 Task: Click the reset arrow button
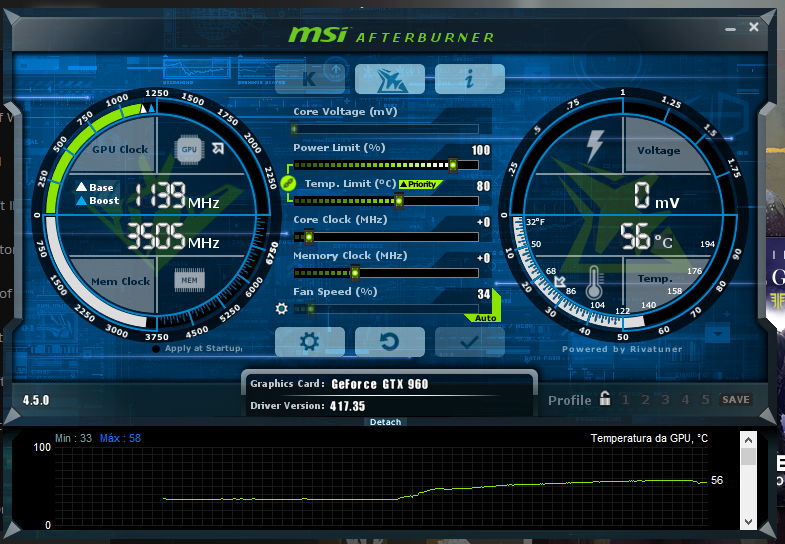point(389,342)
